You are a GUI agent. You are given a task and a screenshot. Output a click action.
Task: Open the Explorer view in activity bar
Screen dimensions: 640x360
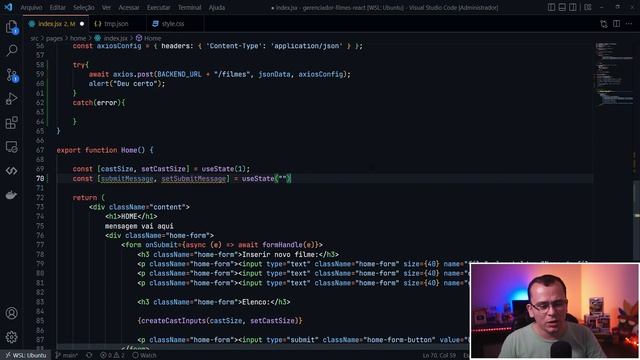[11, 27]
